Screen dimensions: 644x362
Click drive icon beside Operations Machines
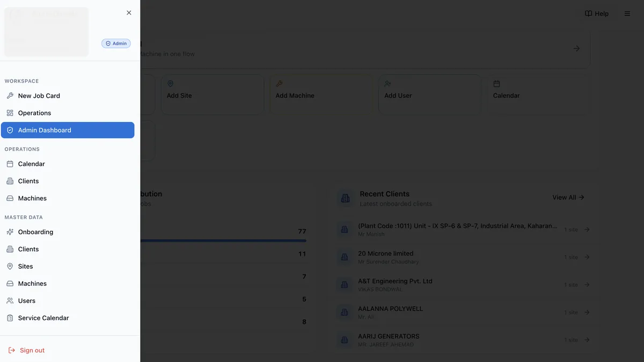pos(10,198)
